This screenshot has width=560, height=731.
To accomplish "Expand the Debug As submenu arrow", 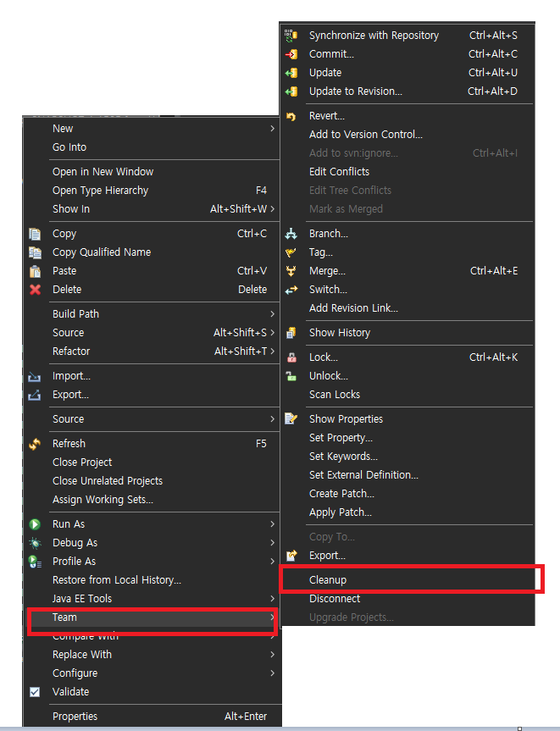I will [272, 543].
